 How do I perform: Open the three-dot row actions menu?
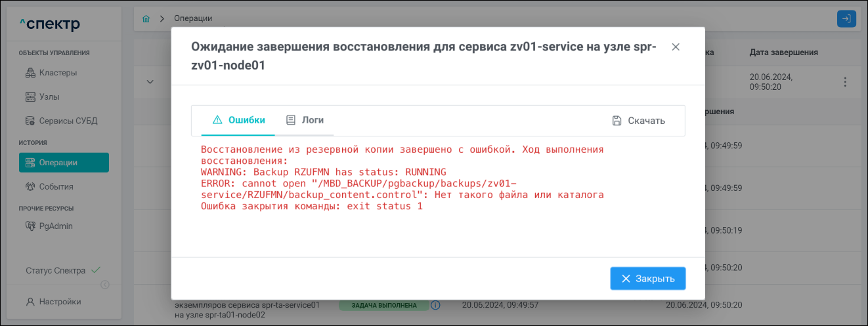click(x=845, y=82)
